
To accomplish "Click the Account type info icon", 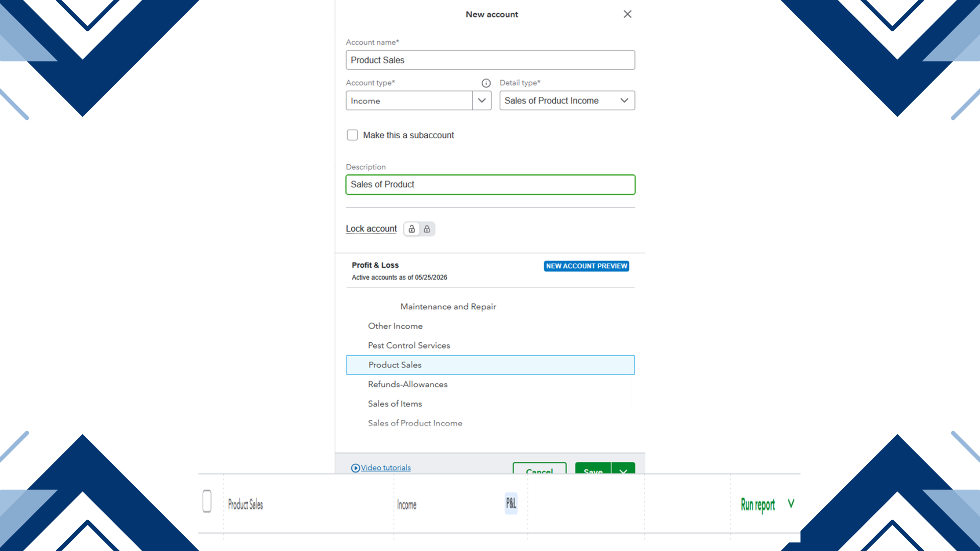I will coord(486,83).
